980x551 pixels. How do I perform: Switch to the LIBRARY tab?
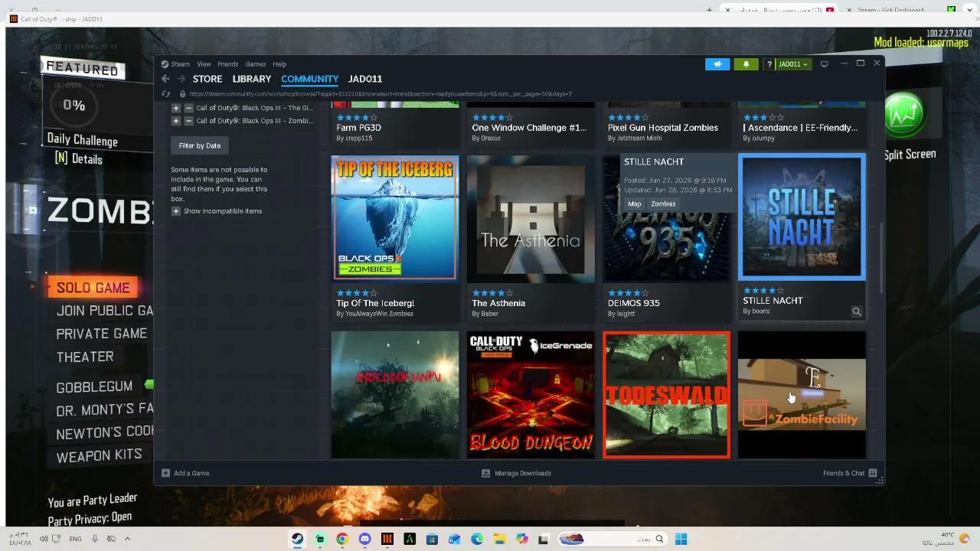click(252, 79)
